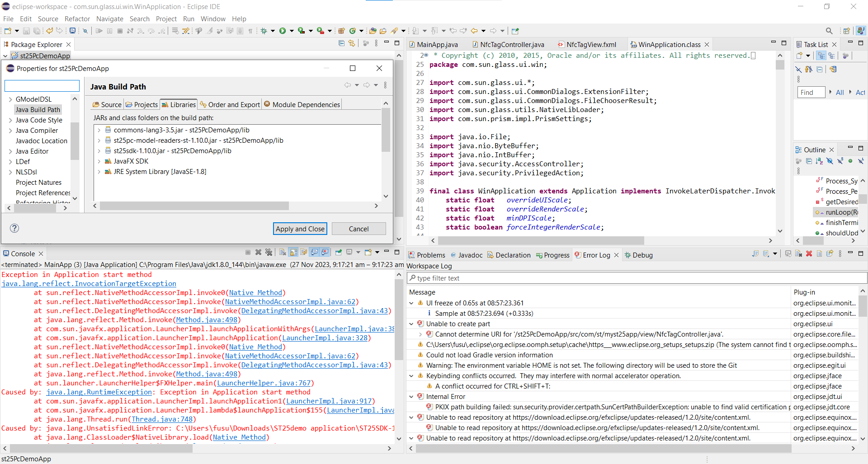Open LauncherImpl.java:328 from the stack trace
Image resolution: width=868 pixels, height=464 pixels.
[x=325, y=338]
